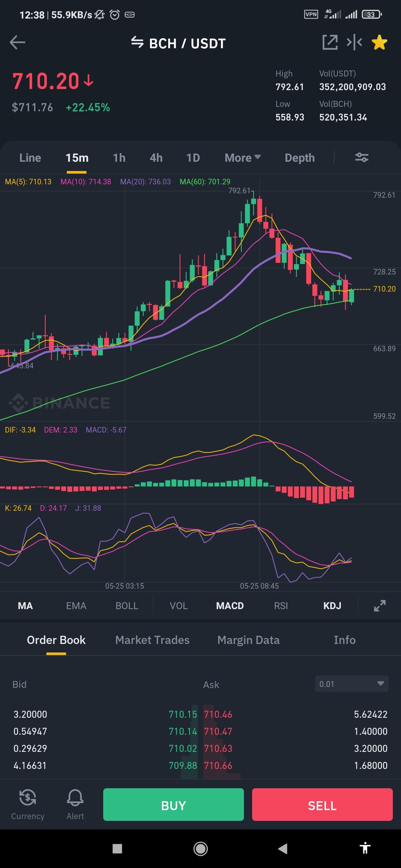Enable the BOLL indicator

[127, 606]
